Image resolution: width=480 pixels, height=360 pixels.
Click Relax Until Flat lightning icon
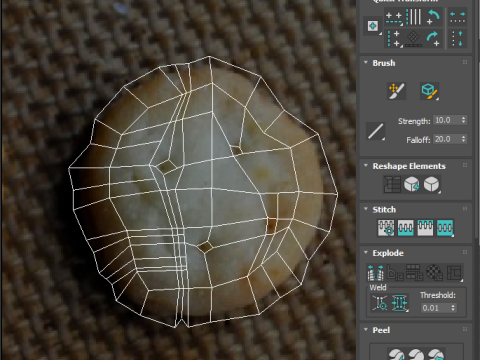412,184
